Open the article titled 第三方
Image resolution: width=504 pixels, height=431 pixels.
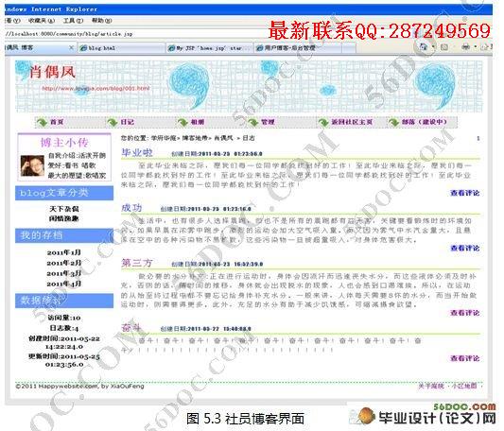tap(137, 263)
